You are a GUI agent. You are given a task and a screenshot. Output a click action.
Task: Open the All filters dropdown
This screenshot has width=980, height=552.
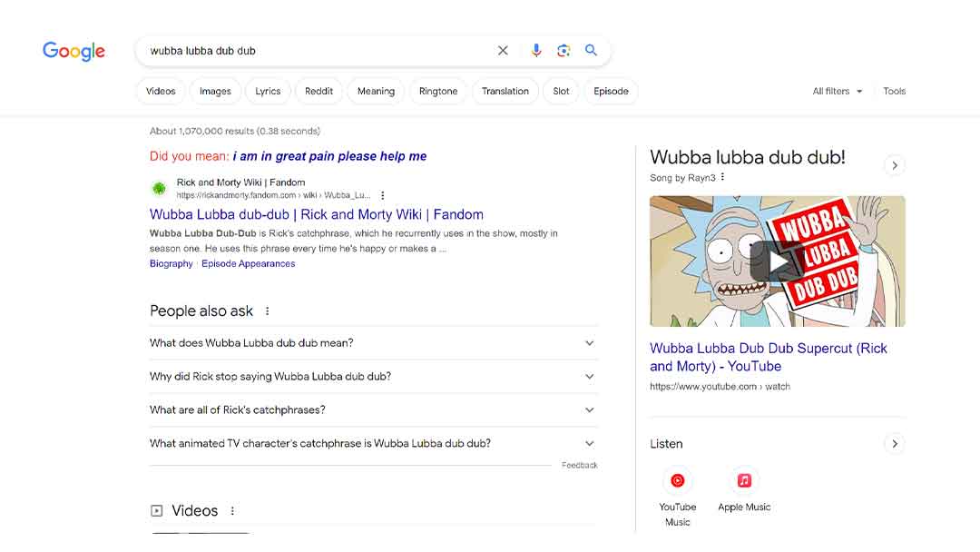[837, 92]
